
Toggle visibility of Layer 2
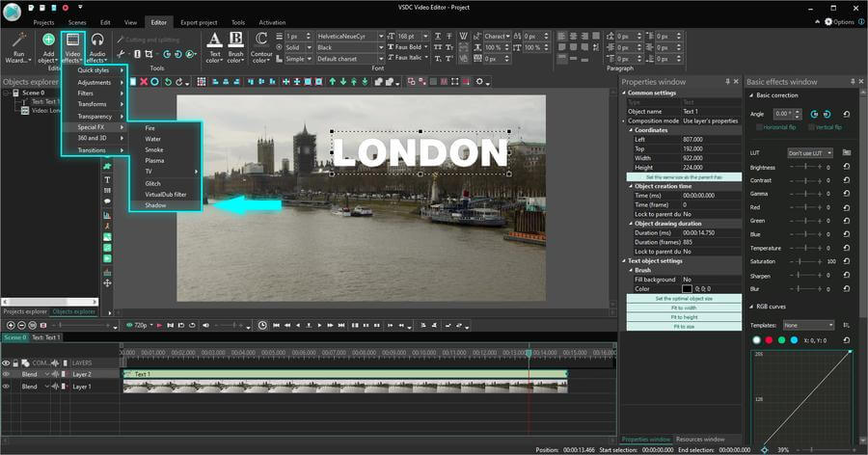[x=6, y=374]
